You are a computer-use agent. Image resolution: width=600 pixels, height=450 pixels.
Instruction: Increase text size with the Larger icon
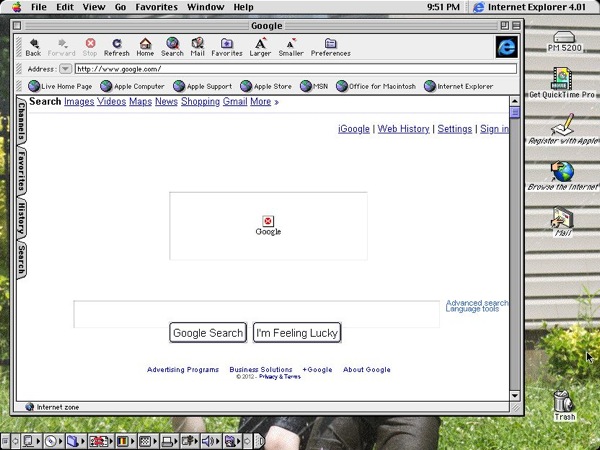coord(260,47)
